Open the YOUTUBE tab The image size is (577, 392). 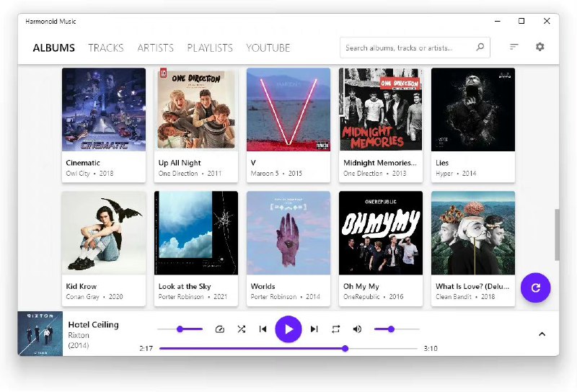(268, 48)
